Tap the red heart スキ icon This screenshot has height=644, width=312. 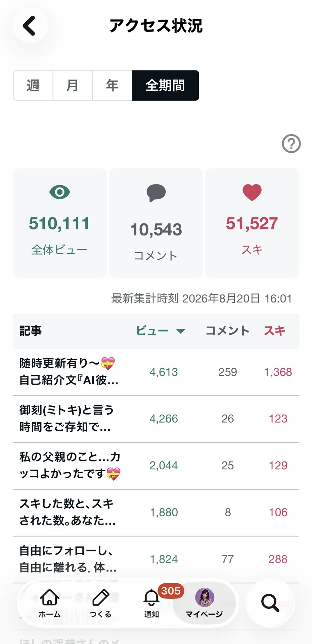(252, 193)
